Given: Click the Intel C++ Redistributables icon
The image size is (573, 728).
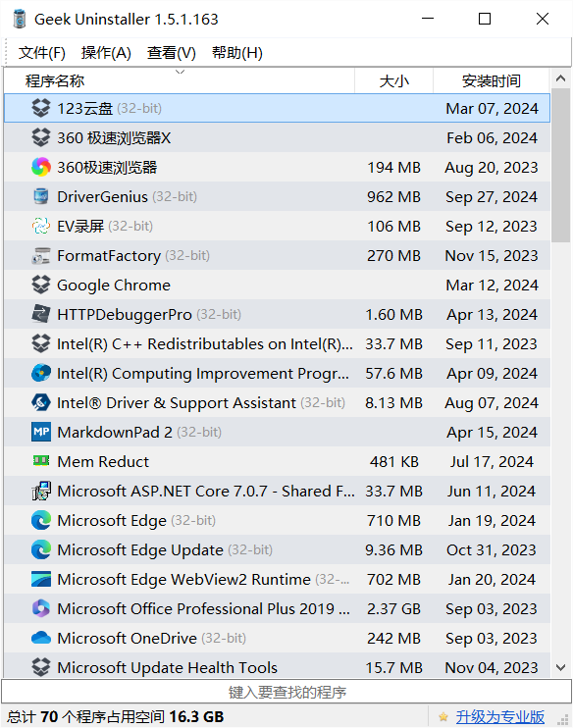Looking at the screenshot, I should [41, 343].
